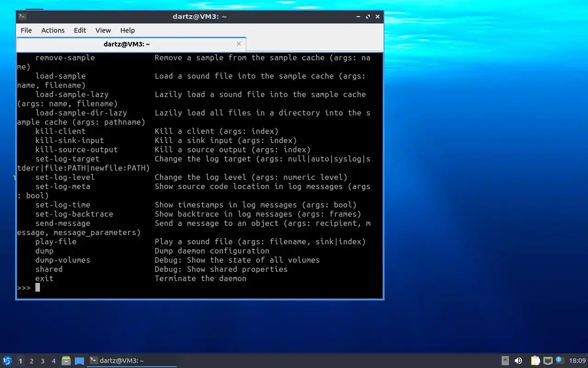Open the Help menu
Image resolution: width=588 pixels, height=368 pixels.
click(127, 30)
